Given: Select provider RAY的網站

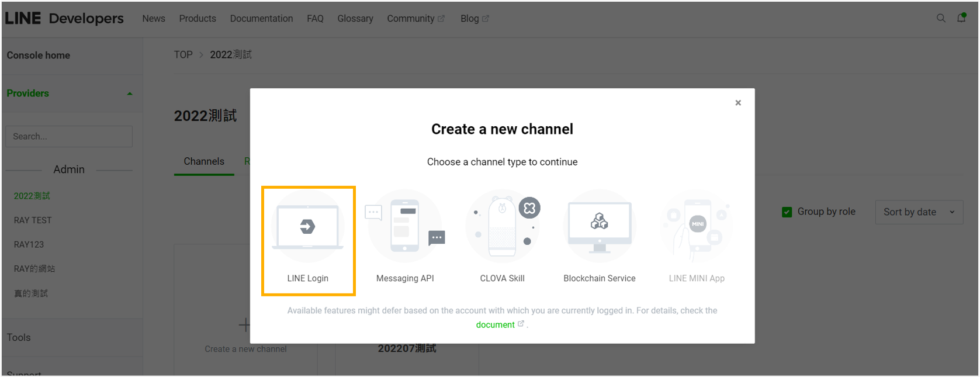Looking at the screenshot, I should coord(34,269).
